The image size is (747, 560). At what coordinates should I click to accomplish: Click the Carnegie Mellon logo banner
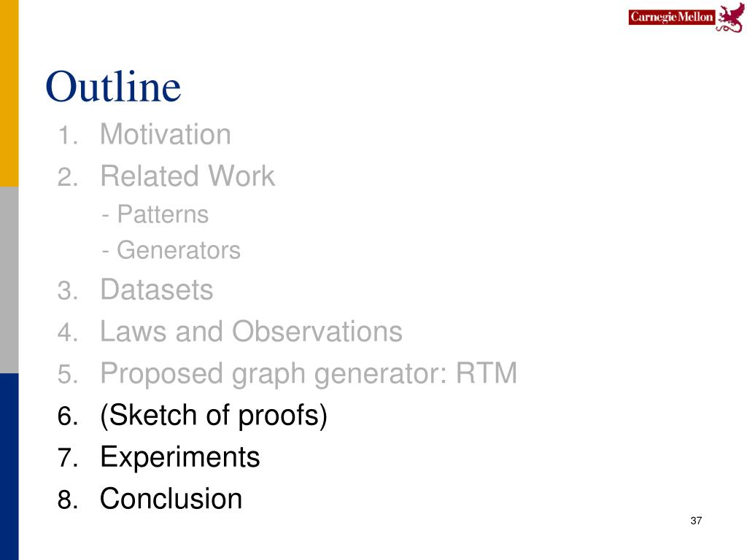672,17
